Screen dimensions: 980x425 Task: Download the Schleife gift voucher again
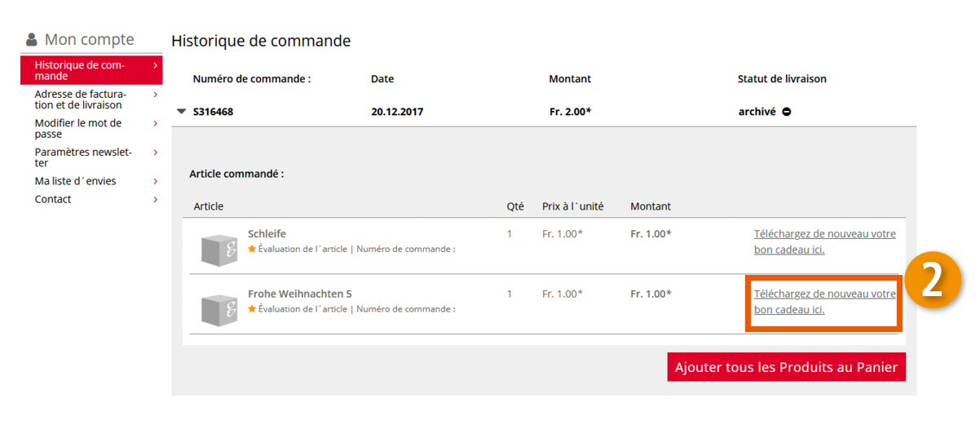point(824,241)
